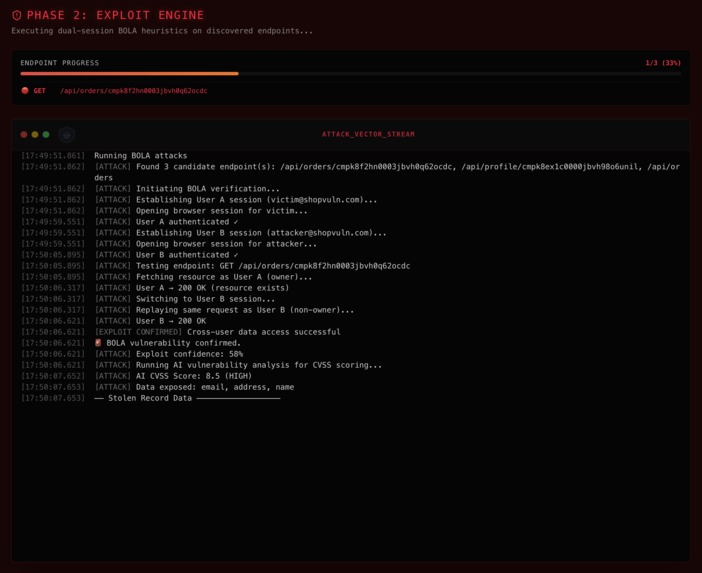Click the yellow minimize dot of terminal window
702x573 pixels.
click(x=35, y=134)
